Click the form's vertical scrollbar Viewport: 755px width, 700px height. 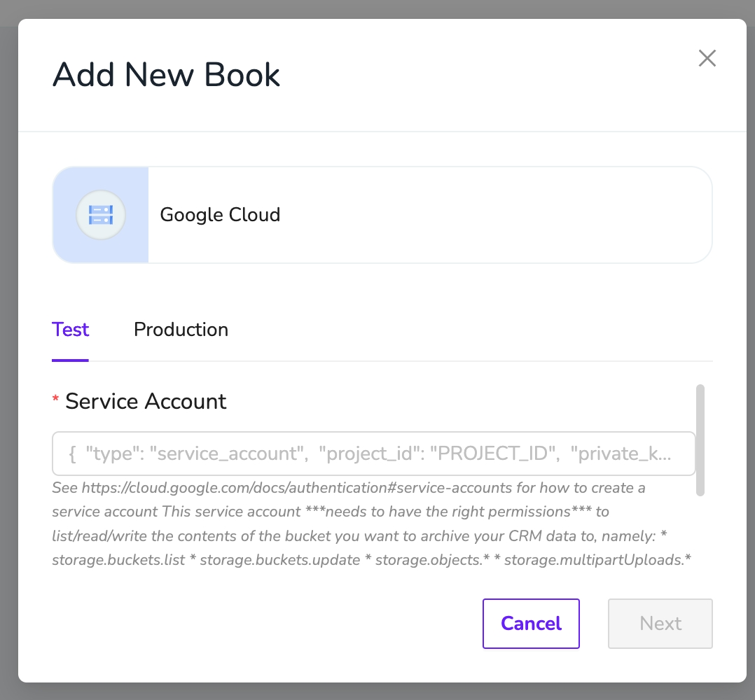pos(700,440)
